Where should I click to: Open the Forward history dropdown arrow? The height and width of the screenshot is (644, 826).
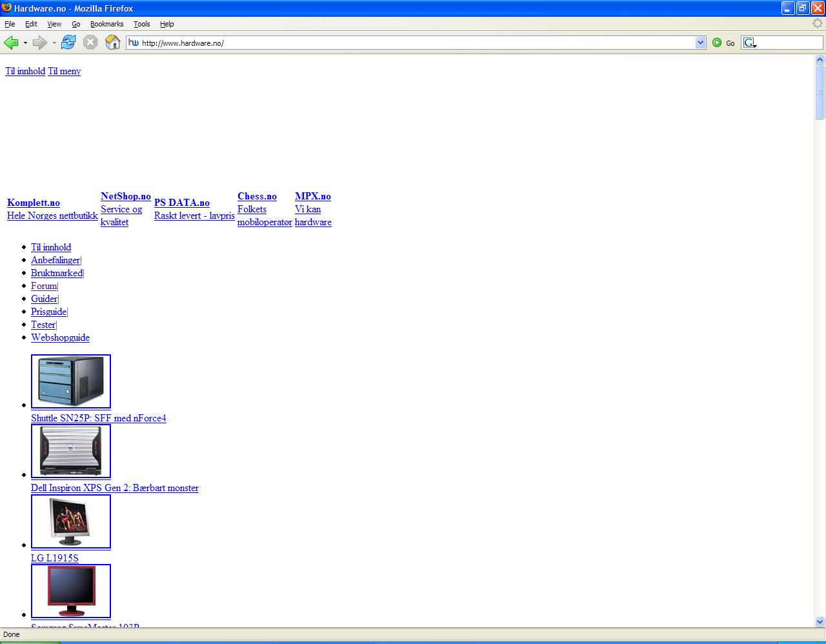(54, 43)
